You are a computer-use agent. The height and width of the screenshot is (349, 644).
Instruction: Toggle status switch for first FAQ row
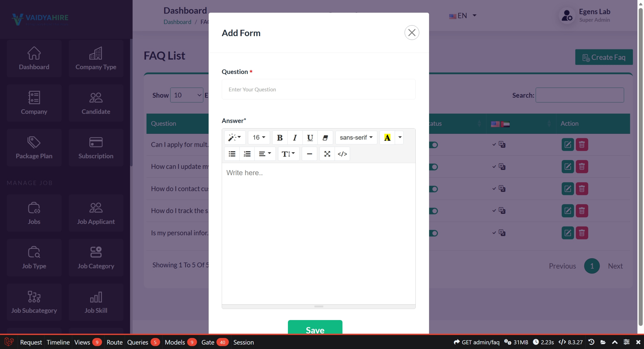point(434,145)
